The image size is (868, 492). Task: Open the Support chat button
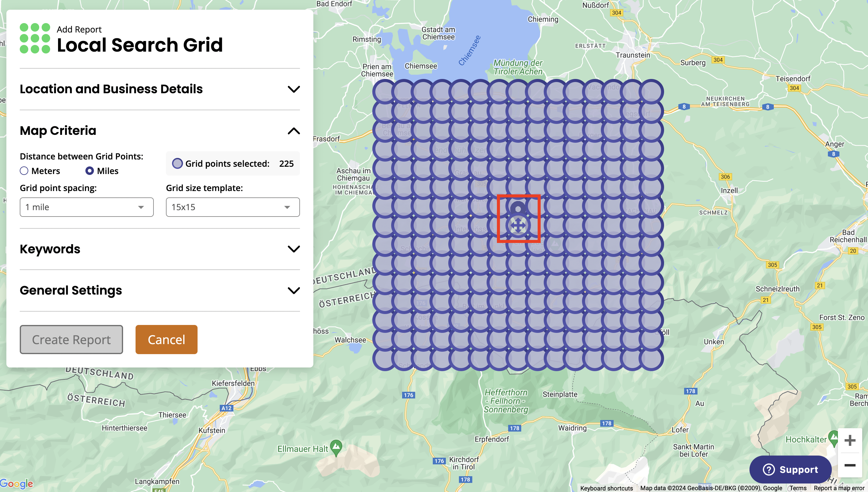[790, 469]
